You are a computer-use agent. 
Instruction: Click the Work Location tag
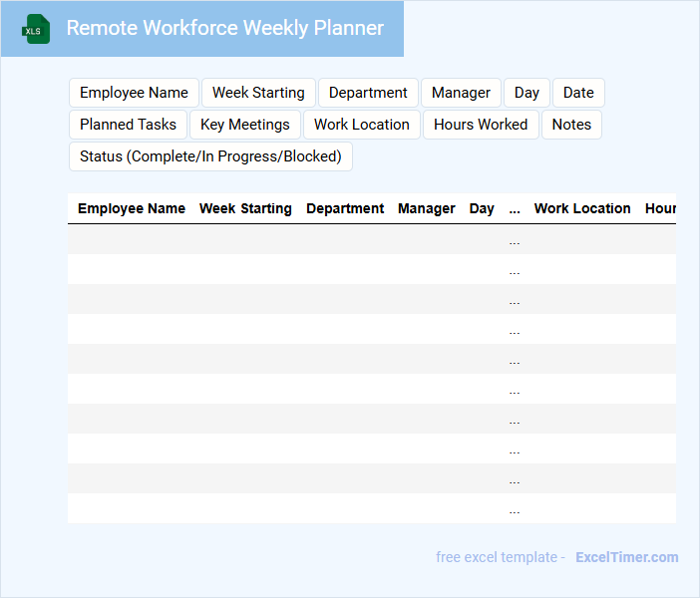coord(361,125)
